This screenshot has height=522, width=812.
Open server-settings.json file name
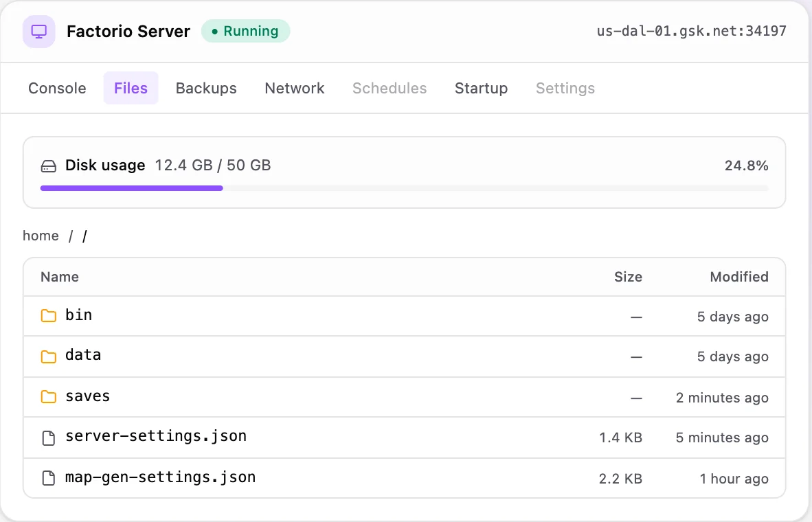point(156,436)
